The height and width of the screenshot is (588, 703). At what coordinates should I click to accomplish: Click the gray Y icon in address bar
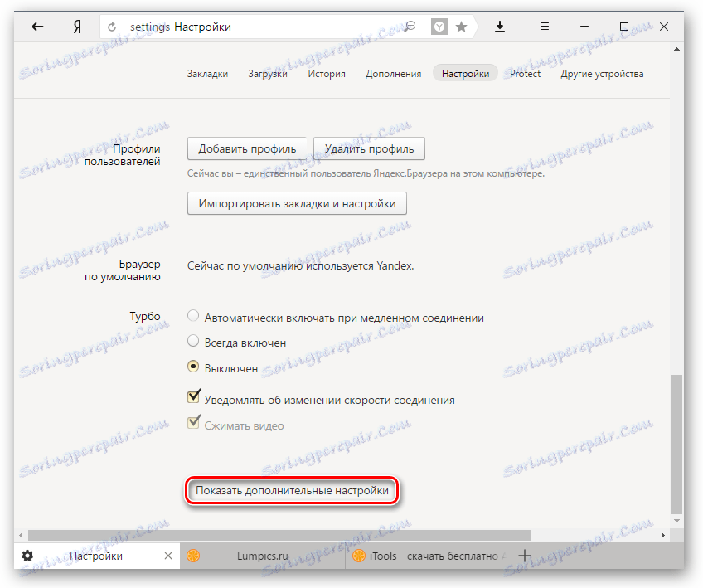439,27
